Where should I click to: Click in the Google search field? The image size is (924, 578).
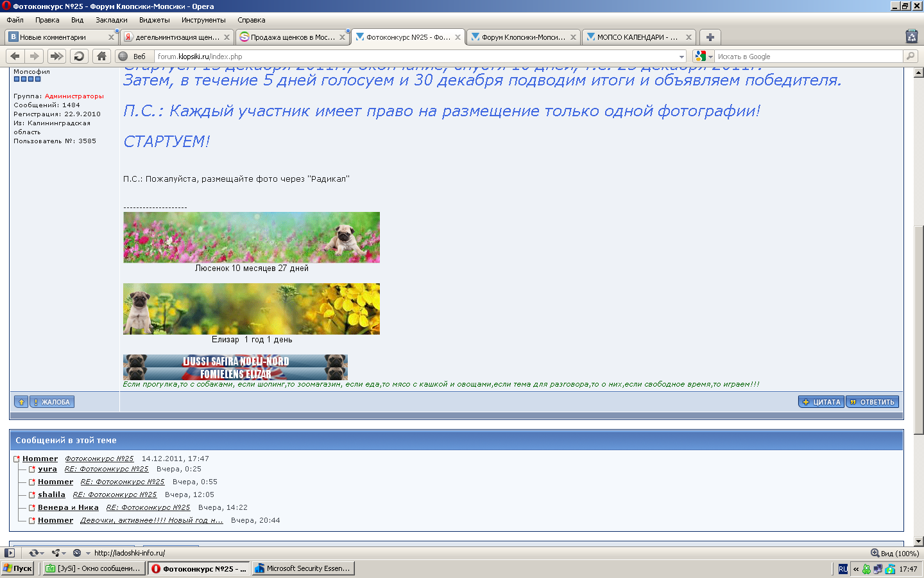point(809,57)
